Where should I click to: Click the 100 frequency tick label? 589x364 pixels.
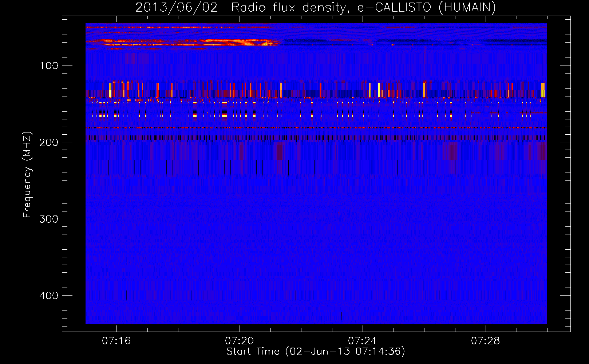(49, 66)
